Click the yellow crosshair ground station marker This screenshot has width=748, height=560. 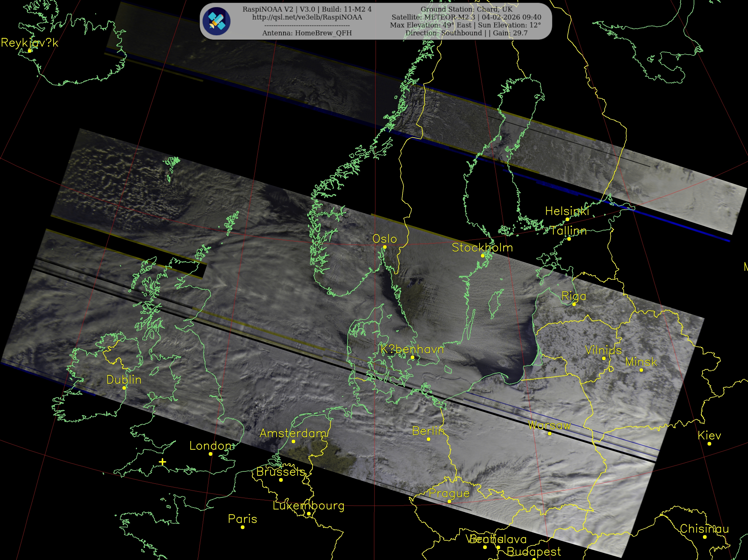click(162, 462)
